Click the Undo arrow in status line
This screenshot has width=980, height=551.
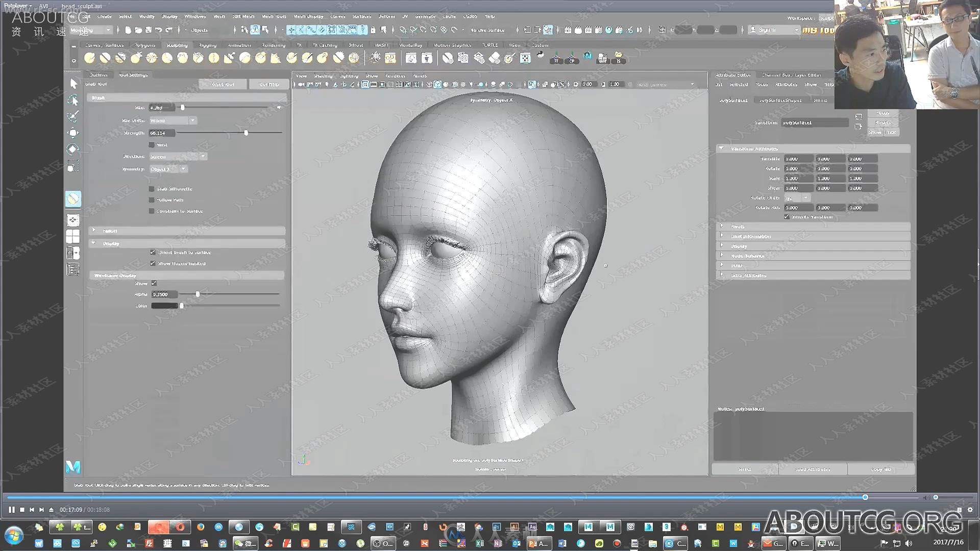click(159, 30)
